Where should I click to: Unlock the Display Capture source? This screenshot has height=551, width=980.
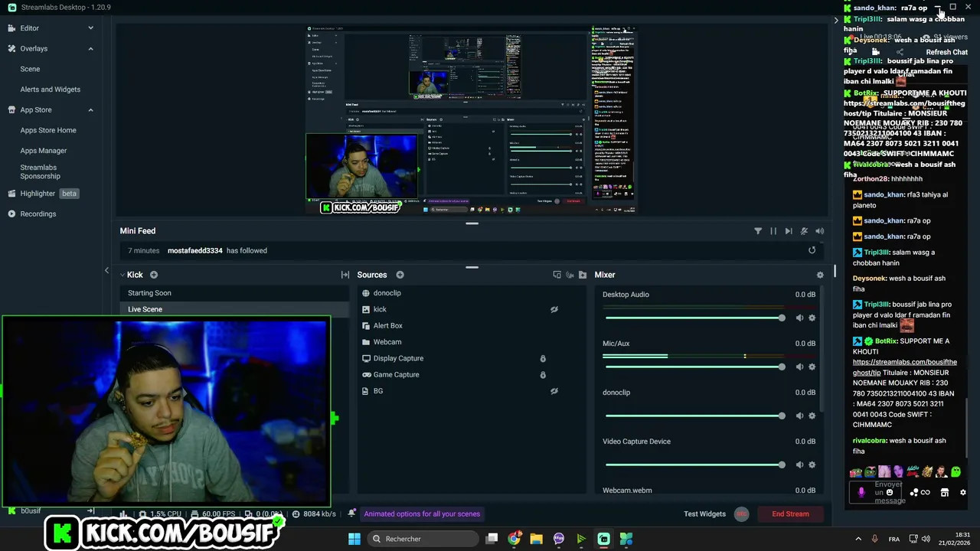[x=543, y=359]
